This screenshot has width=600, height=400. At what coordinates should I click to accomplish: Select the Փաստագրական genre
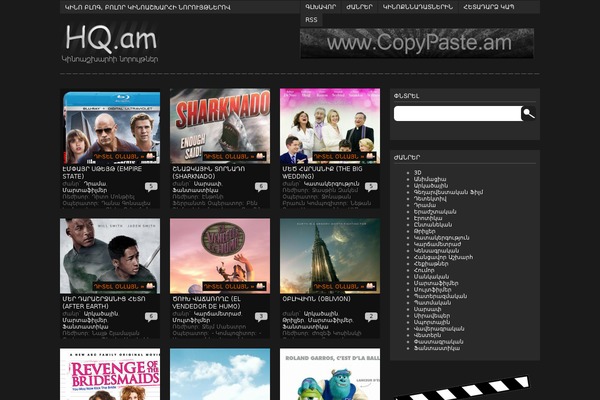tap(439, 342)
